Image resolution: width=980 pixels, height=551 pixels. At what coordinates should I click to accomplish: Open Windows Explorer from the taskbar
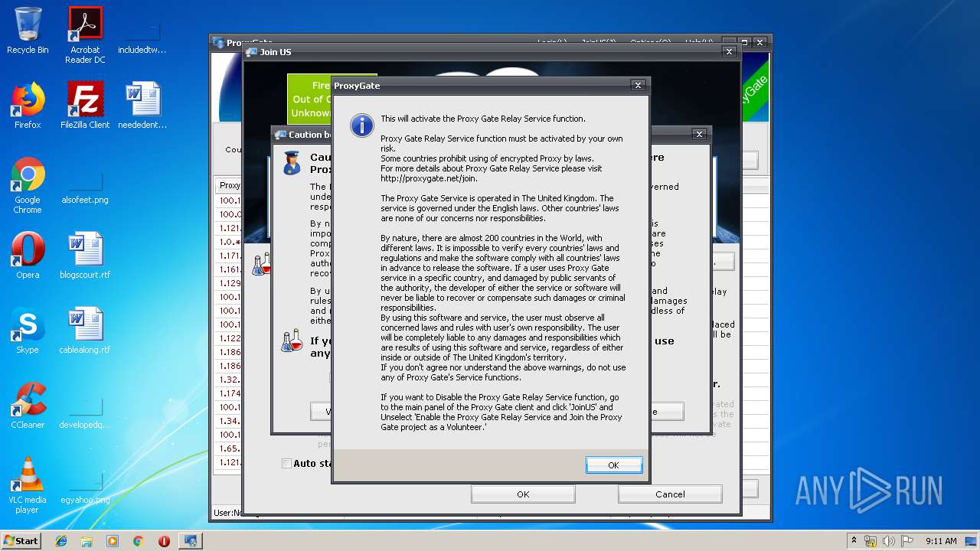coord(87,541)
